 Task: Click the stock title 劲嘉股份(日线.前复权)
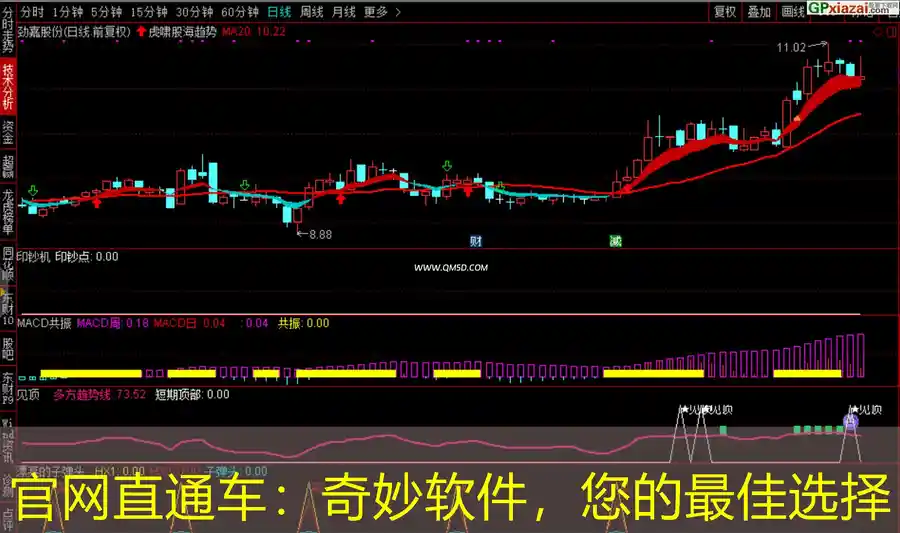click(74, 32)
